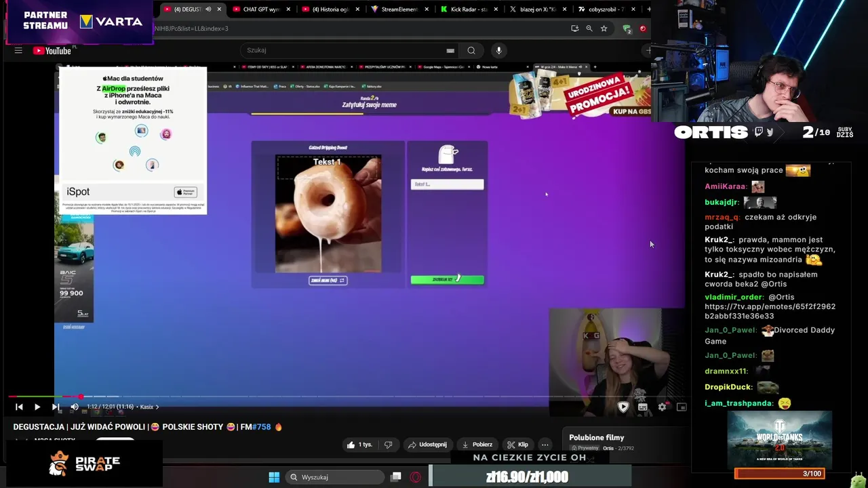Skip to the previous video
The height and width of the screenshot is (488, 868).
(19, 407)
